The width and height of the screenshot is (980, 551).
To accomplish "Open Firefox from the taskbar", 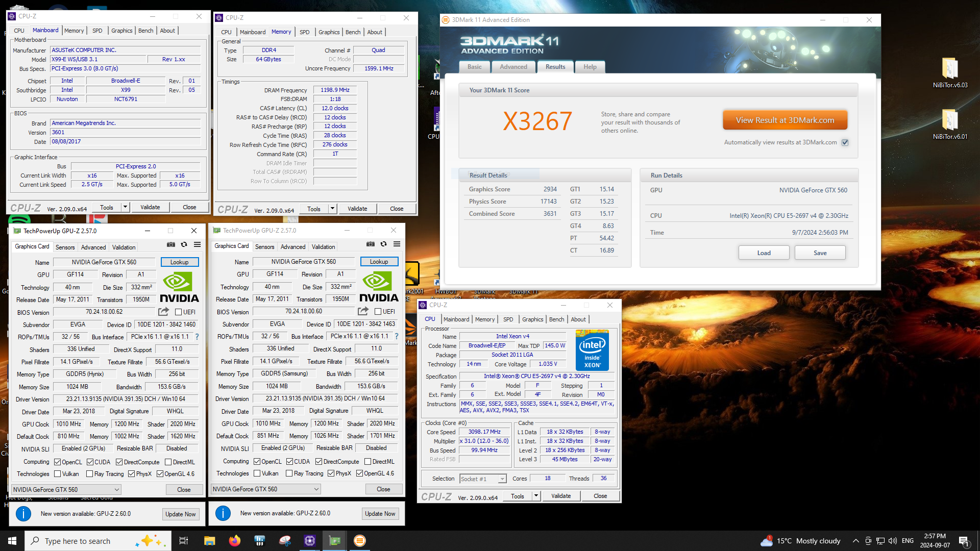I will click(x=234, y=541).
